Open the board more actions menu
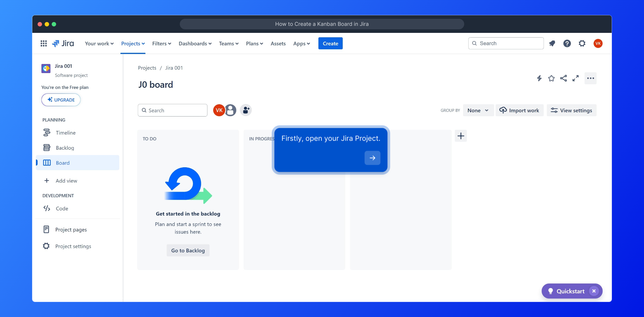Screen dimensions: 644x317 pos(590,78)
